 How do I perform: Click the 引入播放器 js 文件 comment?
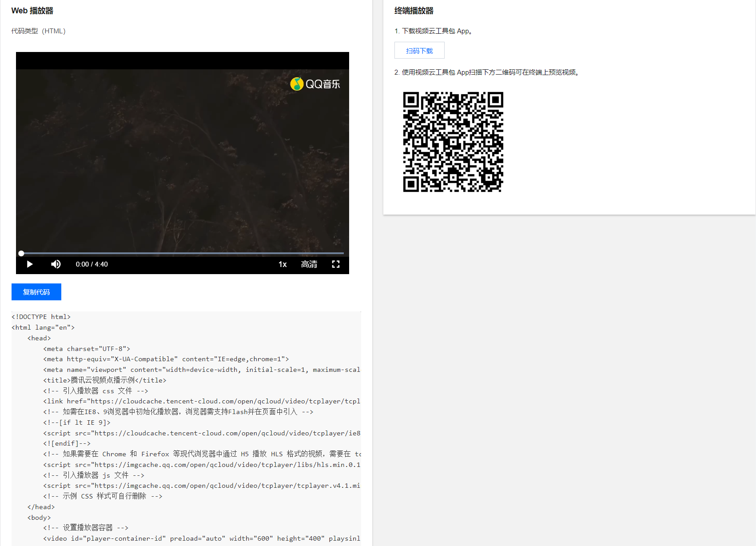click(94, 475)
